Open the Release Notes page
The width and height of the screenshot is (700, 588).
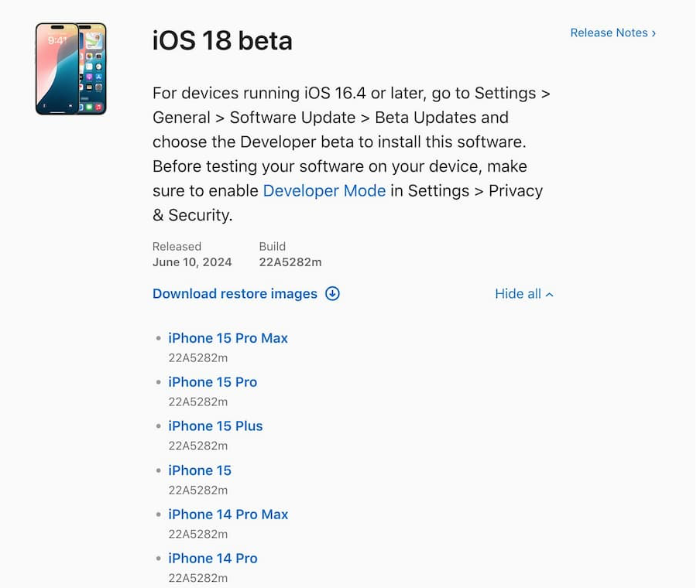(x=610, y=33)
